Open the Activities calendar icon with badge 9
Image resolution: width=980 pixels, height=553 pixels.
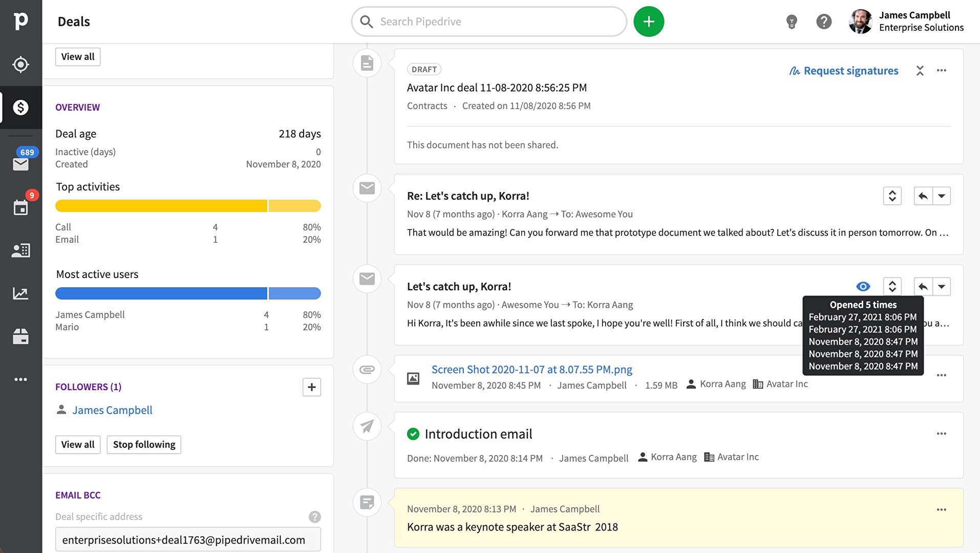(21, 207)
